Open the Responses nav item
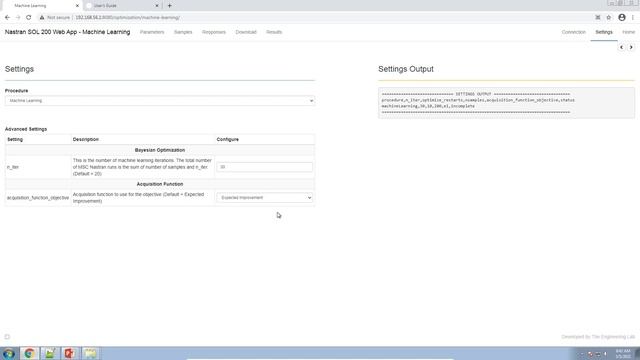Viewport: 640px width, 360px height. coord(213,32)
